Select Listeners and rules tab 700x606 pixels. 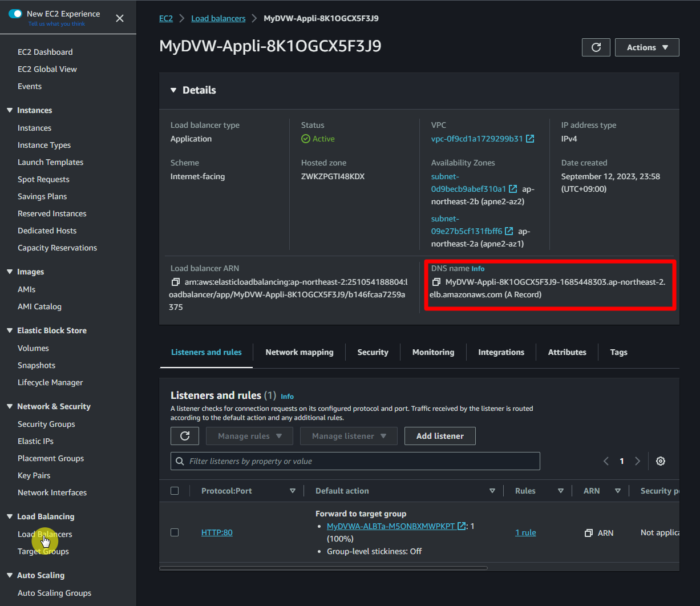click(x=207, y=352)
